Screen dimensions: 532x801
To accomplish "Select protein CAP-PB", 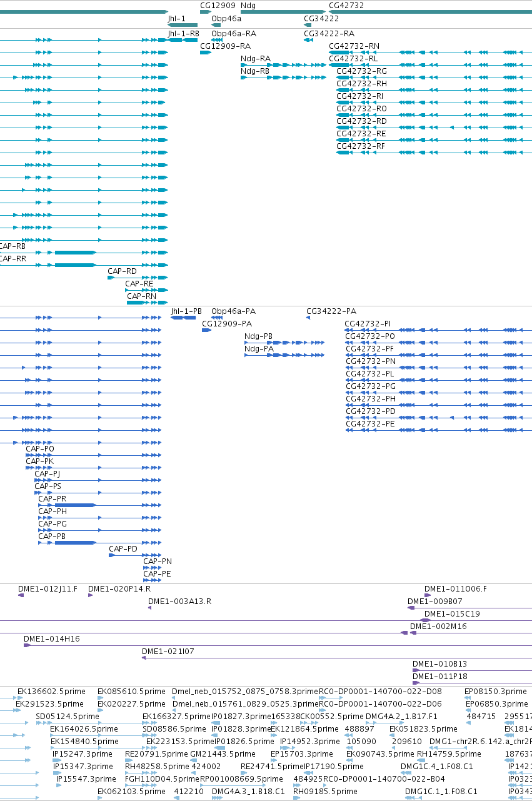I will click(x=52, y=536).
